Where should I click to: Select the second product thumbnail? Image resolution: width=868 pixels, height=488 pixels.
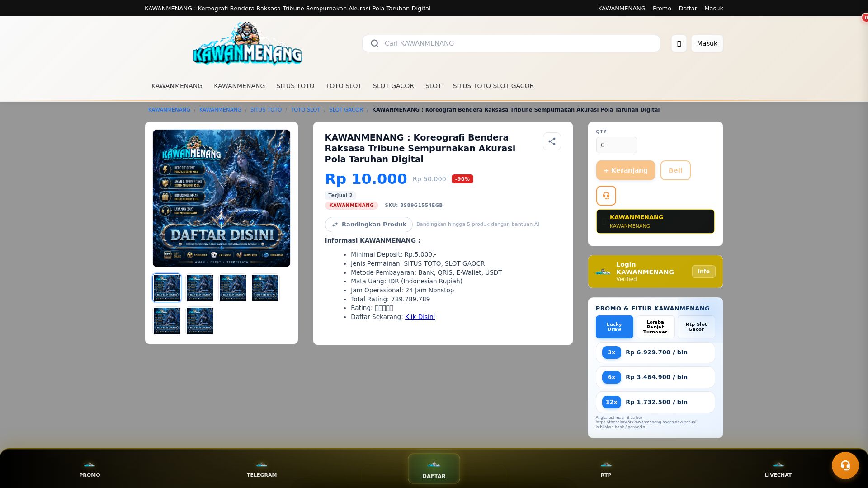199,288
